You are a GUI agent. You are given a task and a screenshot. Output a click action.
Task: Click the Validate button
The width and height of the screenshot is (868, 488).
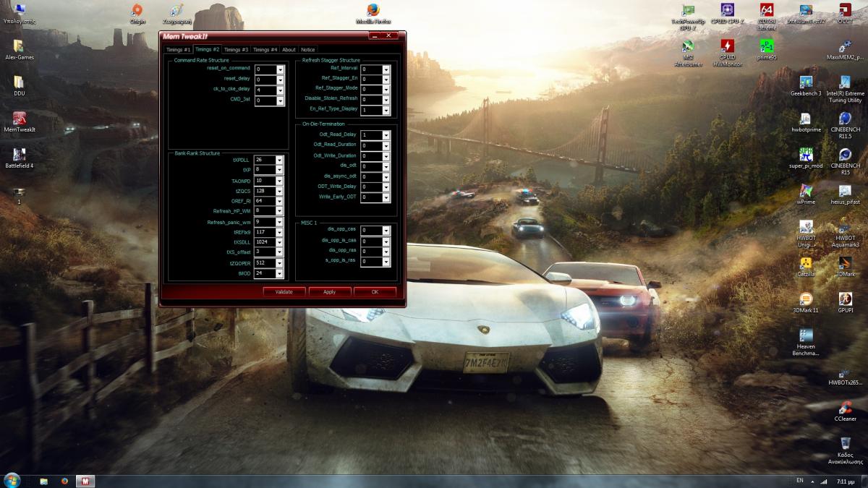(x=284, y=292)
